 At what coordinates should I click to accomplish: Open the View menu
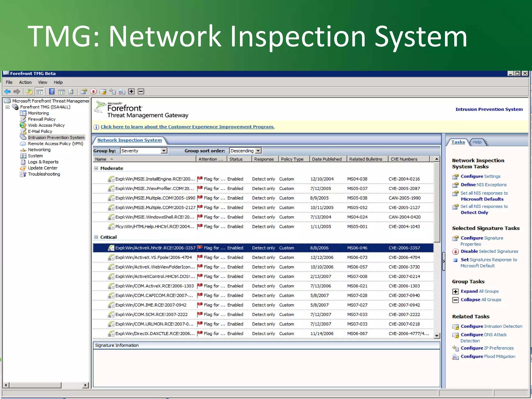(x=43, y=82)
